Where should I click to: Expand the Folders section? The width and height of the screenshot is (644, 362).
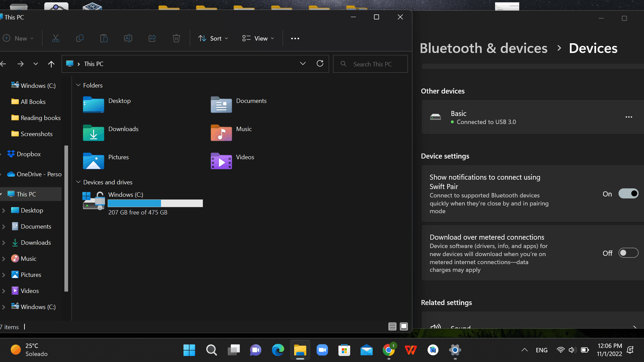click(78, 85)
